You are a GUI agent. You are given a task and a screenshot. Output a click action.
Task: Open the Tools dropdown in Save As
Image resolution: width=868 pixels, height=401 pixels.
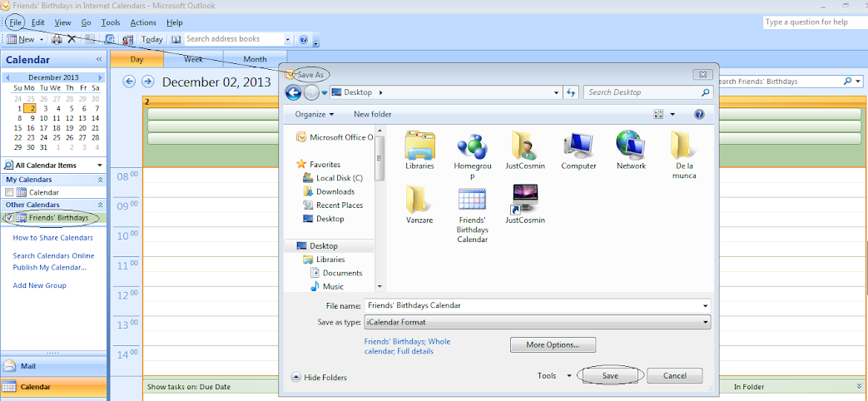coord(554,375)
